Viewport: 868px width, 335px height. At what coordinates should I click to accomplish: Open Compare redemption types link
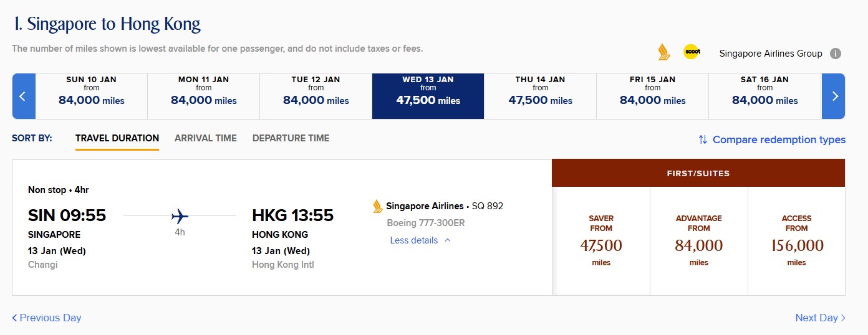pos(779,139)
